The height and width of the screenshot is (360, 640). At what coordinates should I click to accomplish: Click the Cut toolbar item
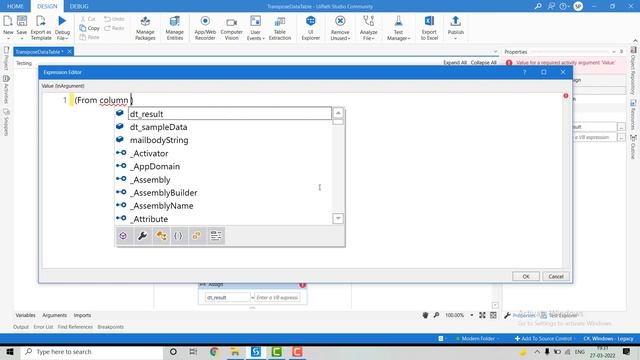tap(87, 19)
